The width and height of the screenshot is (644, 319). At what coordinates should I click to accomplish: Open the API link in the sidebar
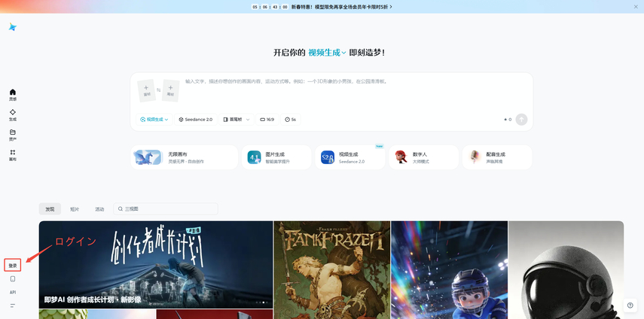(x=13, y=293)
